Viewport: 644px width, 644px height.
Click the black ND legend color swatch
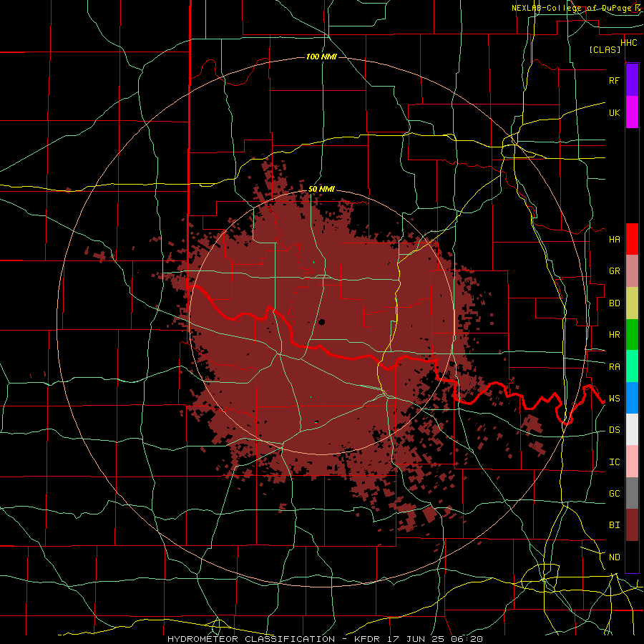coord(632,557)
